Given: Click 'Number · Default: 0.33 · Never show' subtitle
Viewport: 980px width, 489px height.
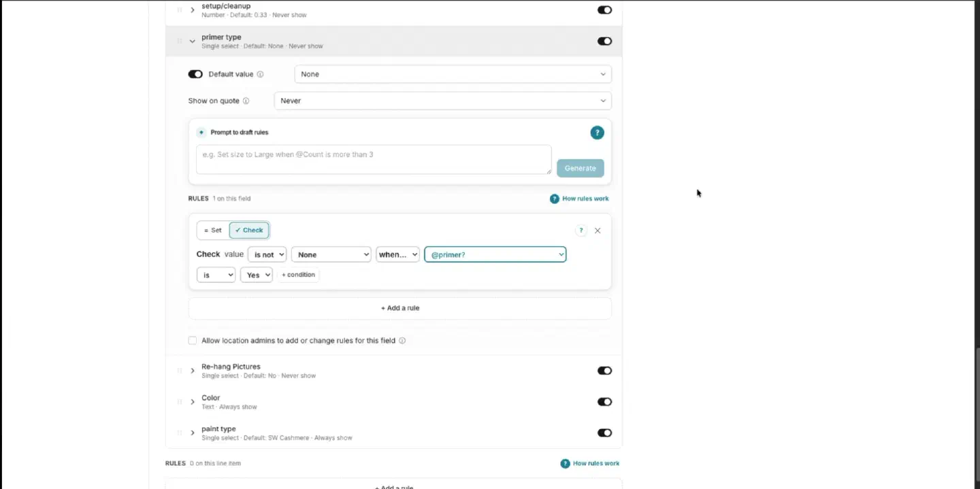Looking at the screenshot, I should (255, 15).
